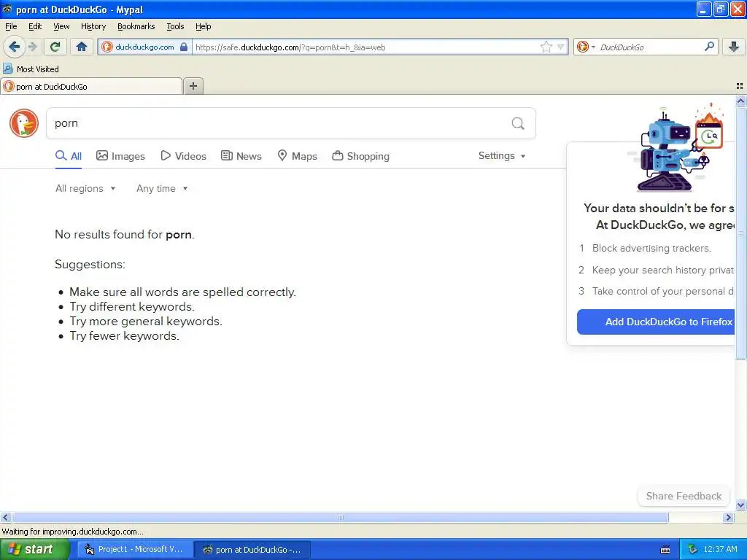Select the All results tab

pyautogui.click(x=68, y=156)
